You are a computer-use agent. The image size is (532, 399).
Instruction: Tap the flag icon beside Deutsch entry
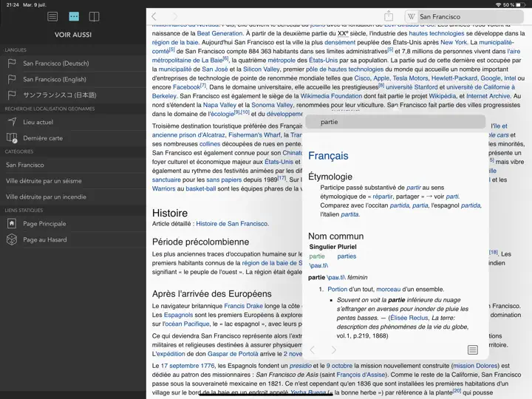[x=12, y=64]
